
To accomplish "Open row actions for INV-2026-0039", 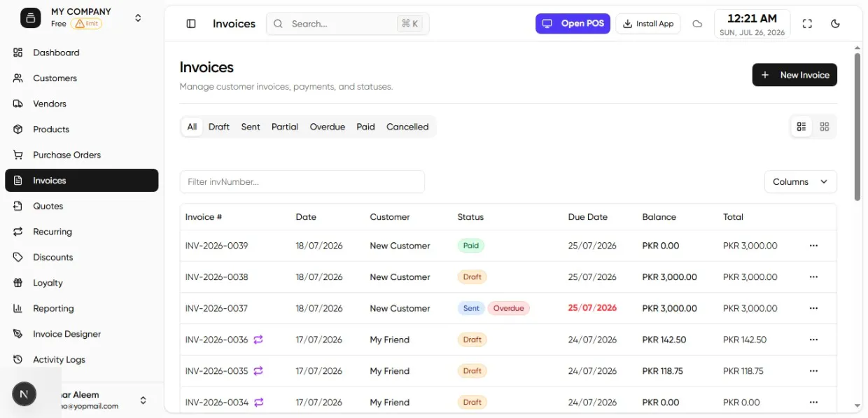I will coord(813,246).
